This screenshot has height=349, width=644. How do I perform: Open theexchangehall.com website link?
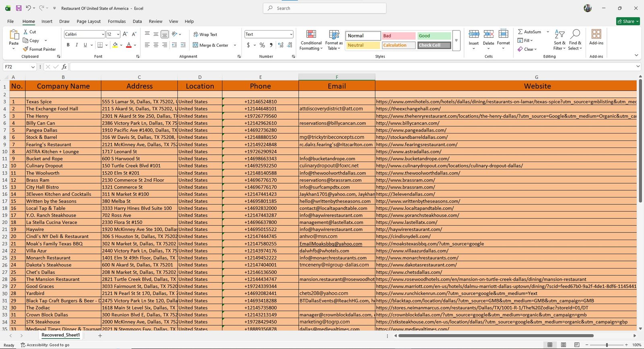(x=408, y=109)
